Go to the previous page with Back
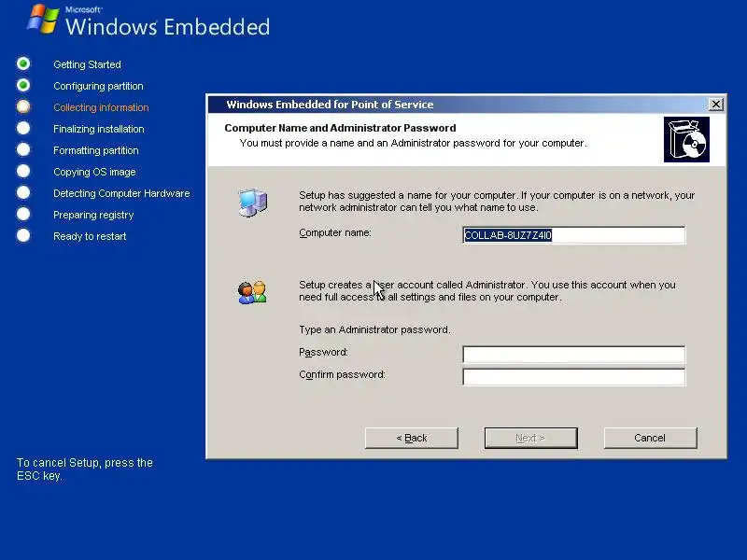Image resolution: width=747 pixels, height=560 pixels. tap(412, 438)
